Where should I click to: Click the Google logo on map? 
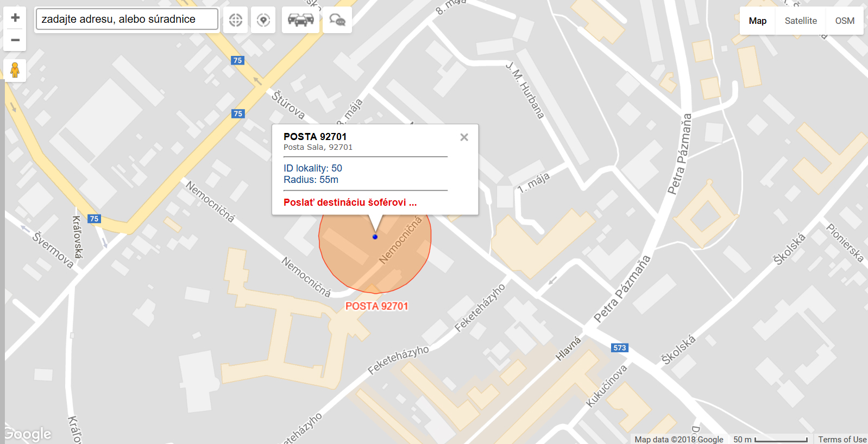pyautogui.click(x=28, y=434)
